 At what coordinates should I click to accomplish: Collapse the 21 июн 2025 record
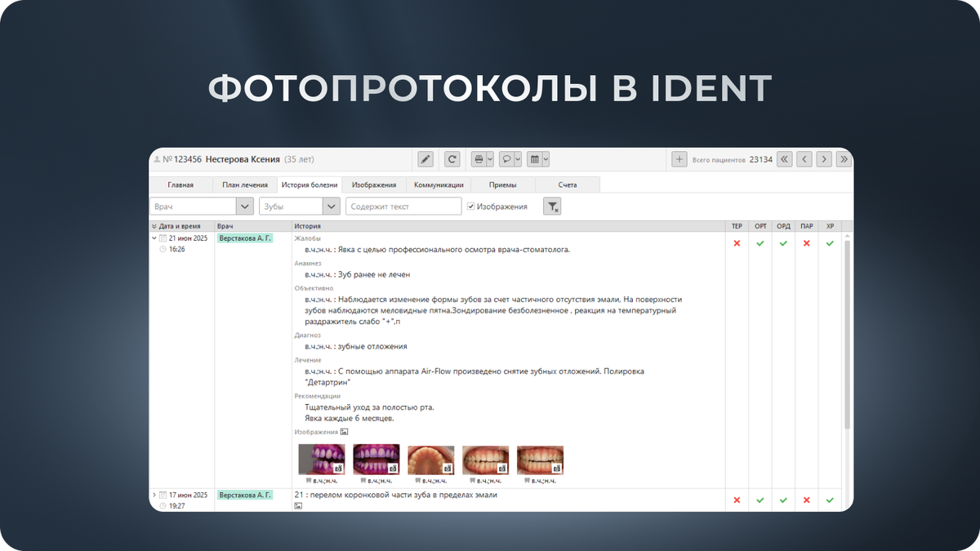(154, 238)
